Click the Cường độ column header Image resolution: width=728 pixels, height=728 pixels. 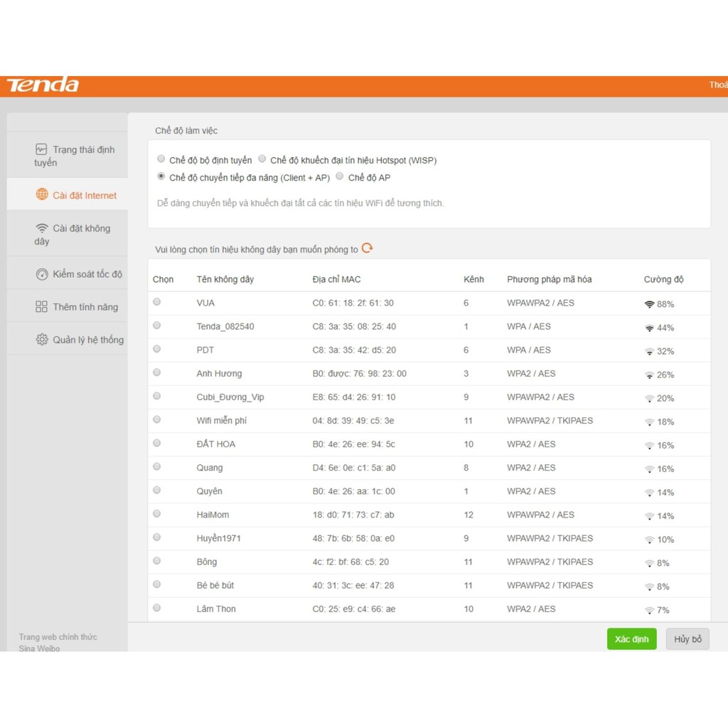663,279
